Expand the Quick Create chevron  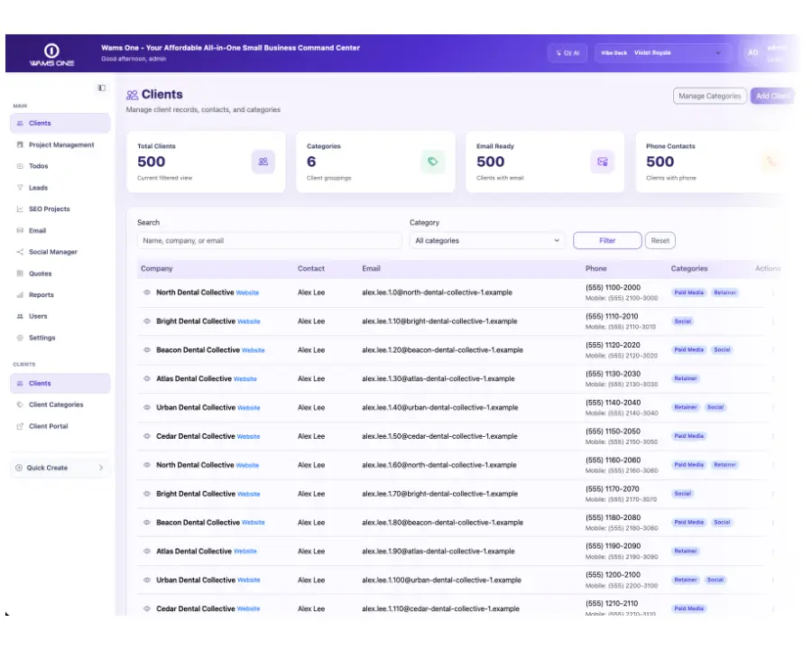coord(101,468)
